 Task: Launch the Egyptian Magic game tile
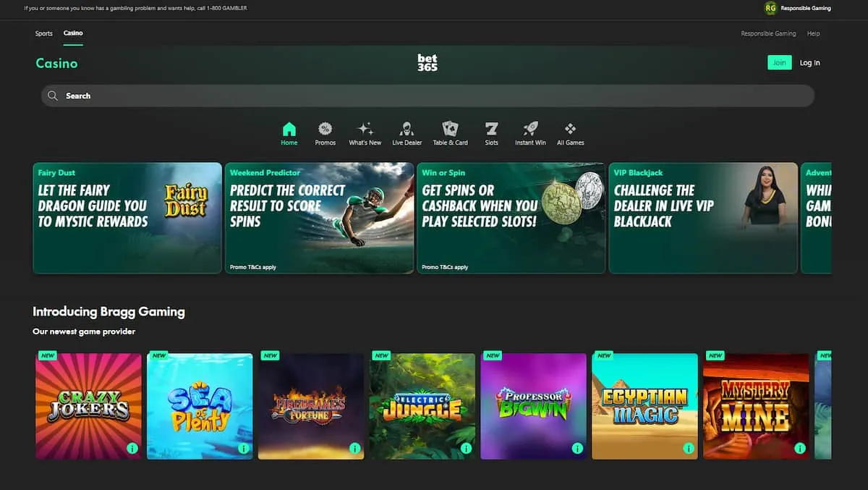tap(645, 406)
